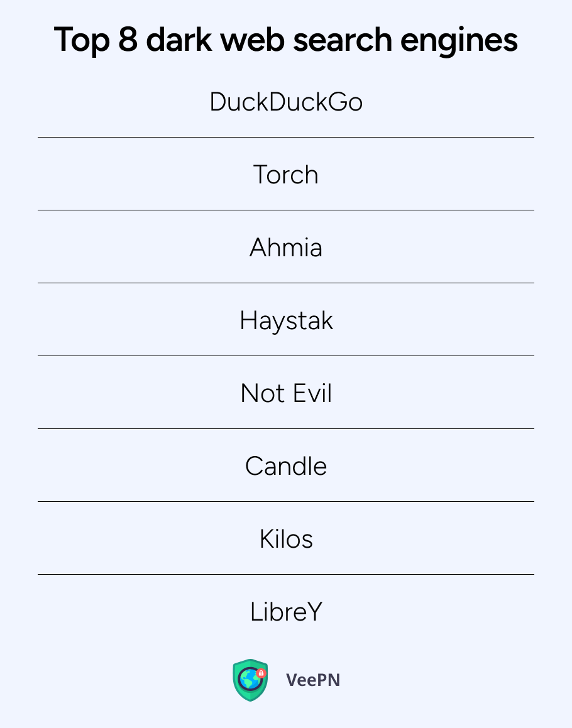572x728 pixels.
Task: Pick the Haystak list item
Action: [x=286, y=320]
